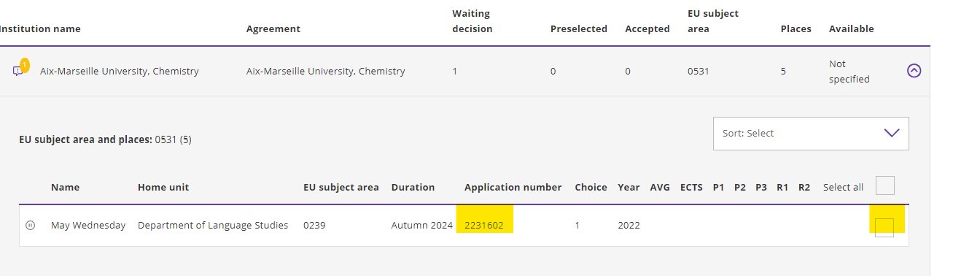Screen dimensions: 980x276
Task: Click the ECTS column header
Action: pyautogui.click(x=691, y=188)
